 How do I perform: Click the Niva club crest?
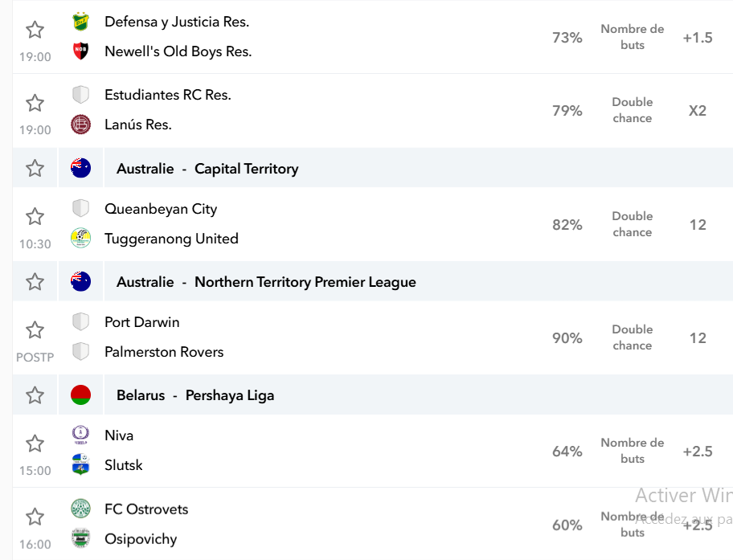pyautogui.click(x=80, y=435)
